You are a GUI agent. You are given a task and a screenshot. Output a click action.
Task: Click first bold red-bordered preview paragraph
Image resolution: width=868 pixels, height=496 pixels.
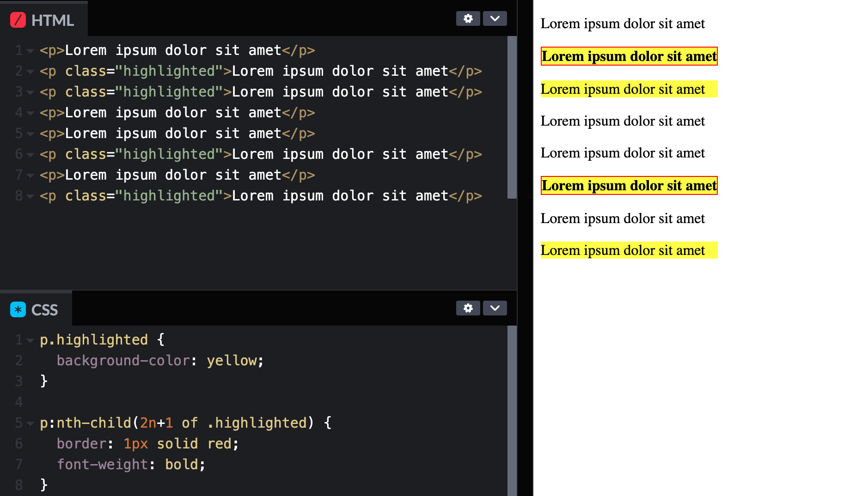click(x=629, y=56)
